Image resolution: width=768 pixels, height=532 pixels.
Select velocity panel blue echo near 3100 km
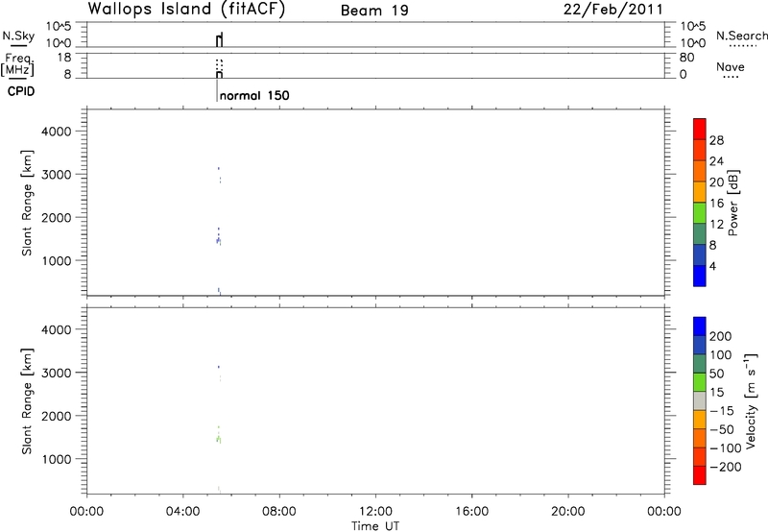219,367
